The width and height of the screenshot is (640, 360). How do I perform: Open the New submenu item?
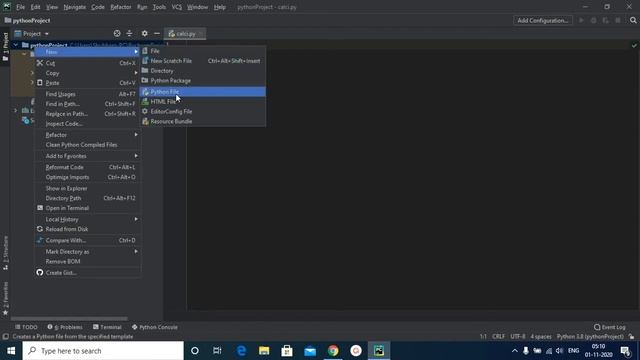pos(87,52)
